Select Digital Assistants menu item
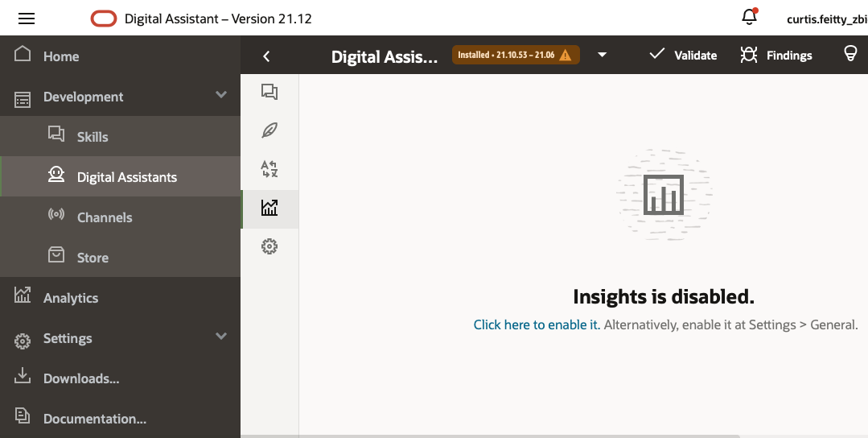The width and height of the screenshot is (868, 438). [120, 176]
